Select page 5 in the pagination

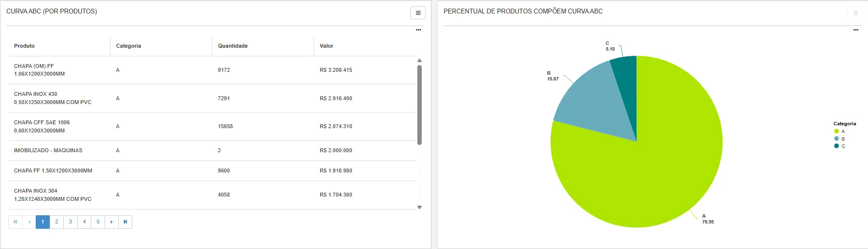coord(98,222)
